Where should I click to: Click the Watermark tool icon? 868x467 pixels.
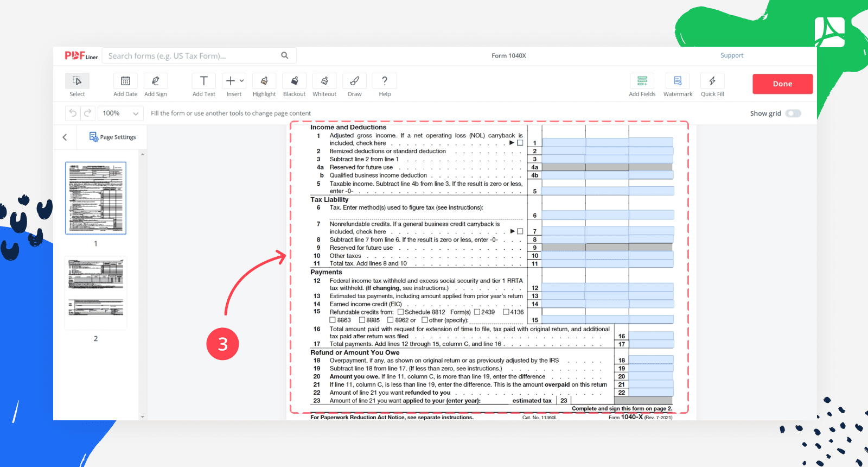pyautogui.click(x=678, y=81)
